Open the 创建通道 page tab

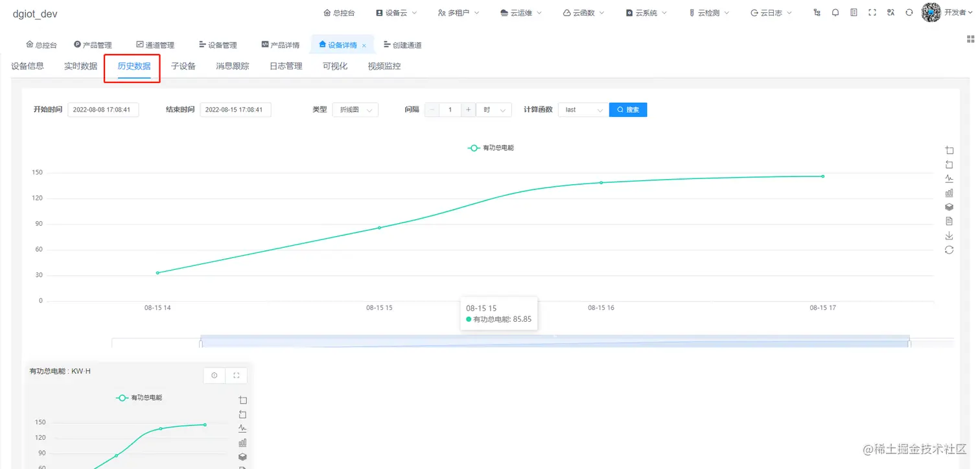coord(402,45)
